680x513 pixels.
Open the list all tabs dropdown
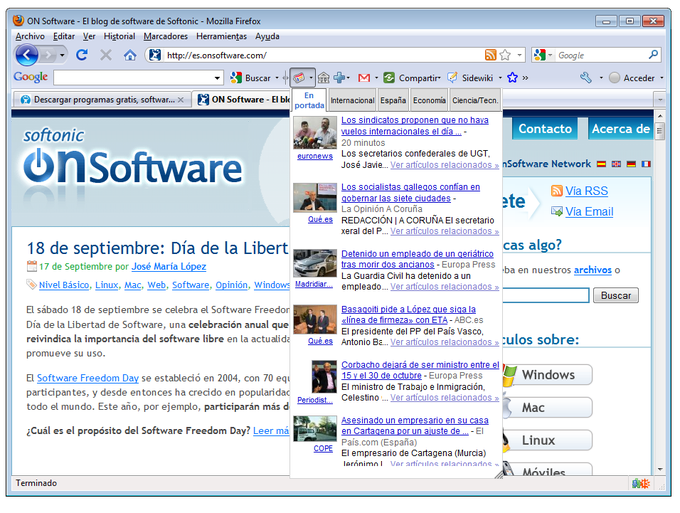660,100
